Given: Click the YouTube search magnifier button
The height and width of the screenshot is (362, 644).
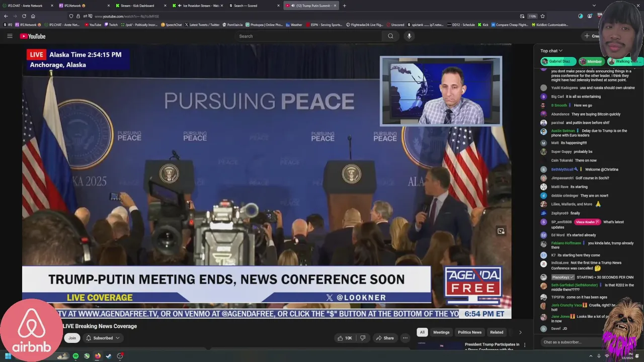Looking at the screenshot, I should [390, 36].
